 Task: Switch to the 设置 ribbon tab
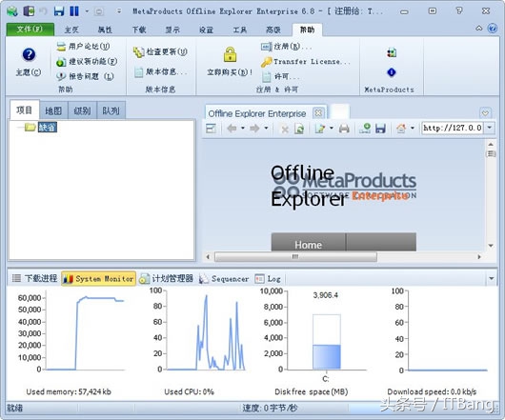coord(206,30)
